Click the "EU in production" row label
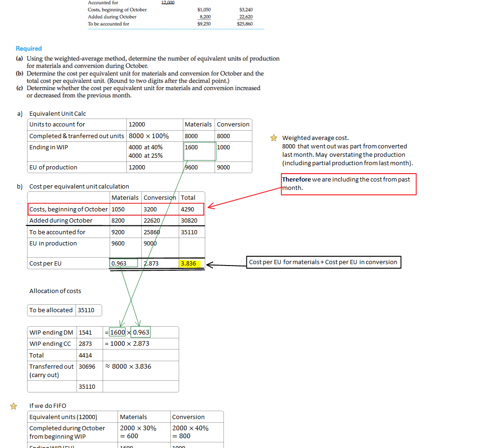The image size is (480, 448). (x=53, y=244)
